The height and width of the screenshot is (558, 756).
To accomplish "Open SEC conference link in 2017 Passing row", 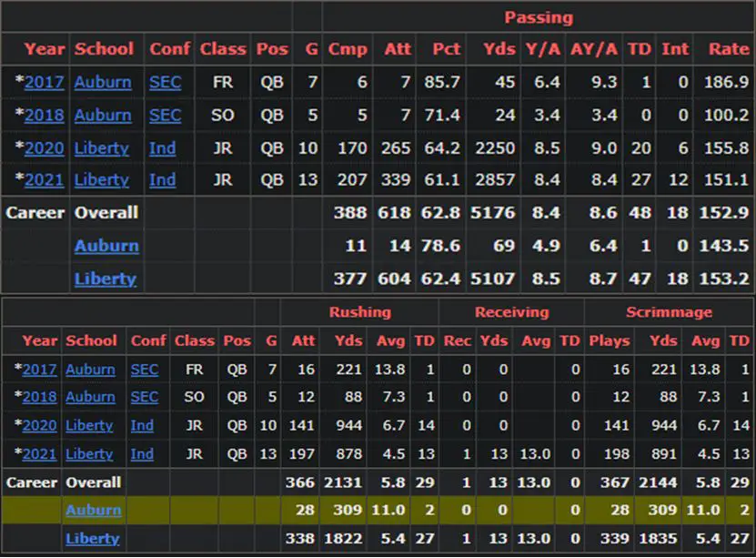I will tap(165, 82).
